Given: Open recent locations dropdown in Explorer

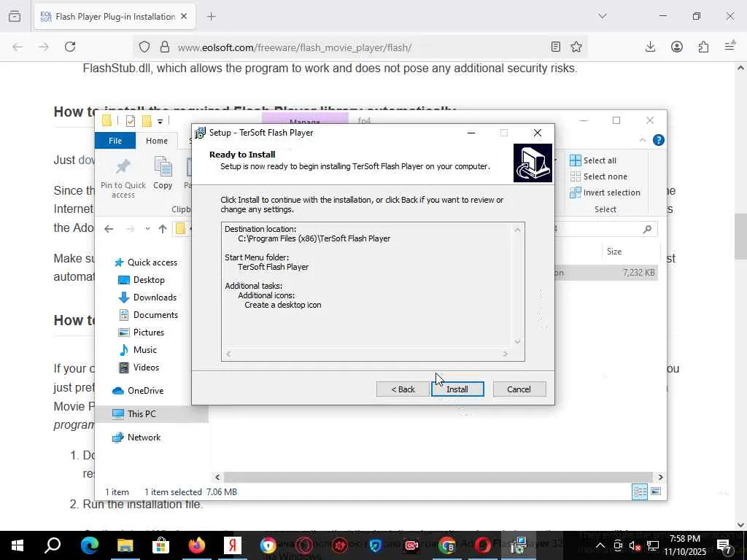Looking at the screenshot, I should click(x=147, y=229).
